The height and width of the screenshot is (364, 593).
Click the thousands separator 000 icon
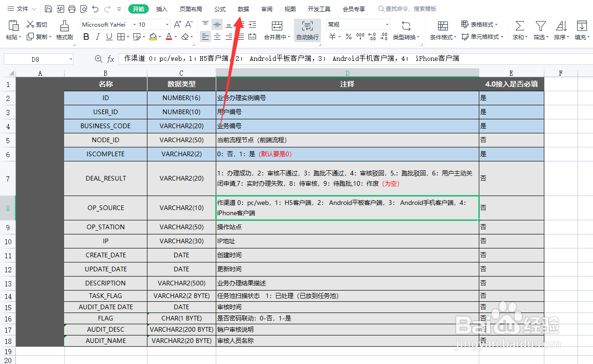coord(360,36)
